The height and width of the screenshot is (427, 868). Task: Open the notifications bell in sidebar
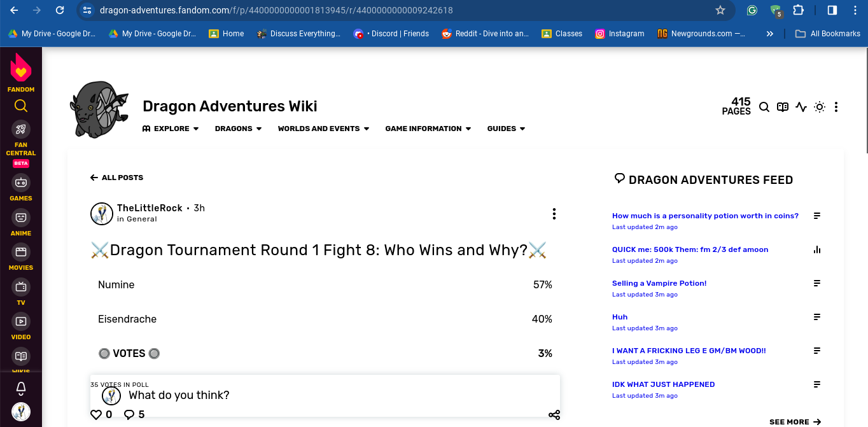(21, 388)
